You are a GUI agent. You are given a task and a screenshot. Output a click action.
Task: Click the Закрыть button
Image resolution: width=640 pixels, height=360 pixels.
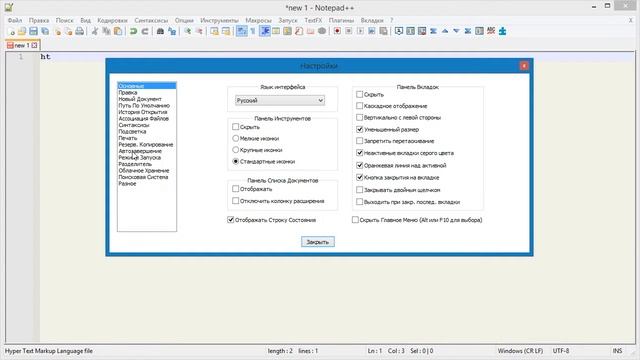tap(318, 242)
